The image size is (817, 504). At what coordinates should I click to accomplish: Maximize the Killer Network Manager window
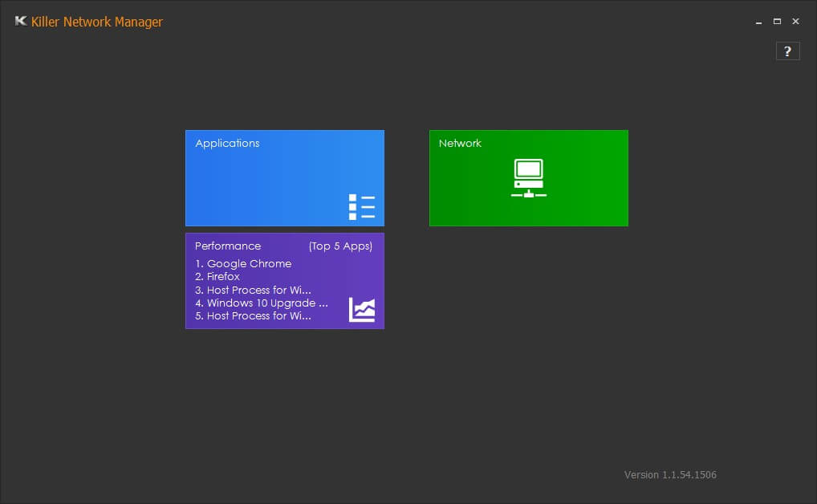(777, 22)
